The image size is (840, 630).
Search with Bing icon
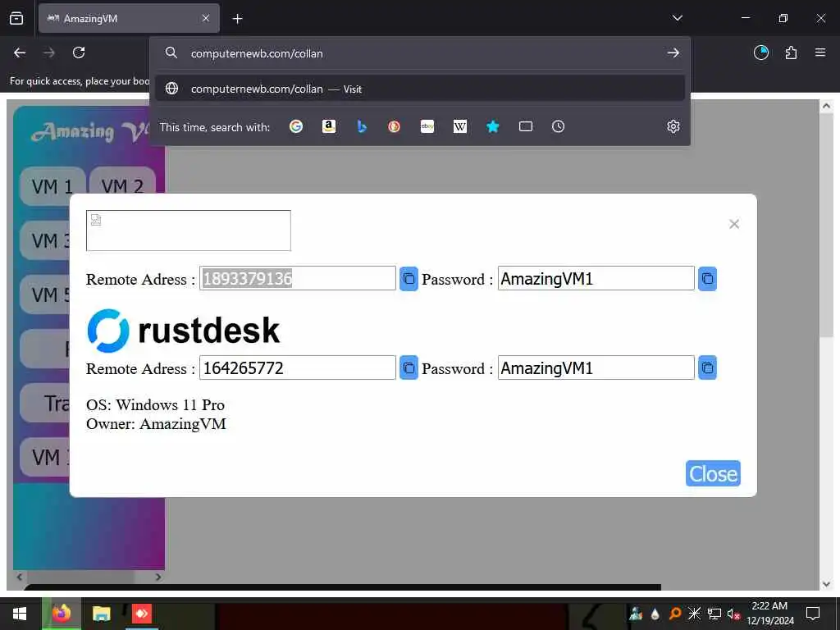point(362,126)
